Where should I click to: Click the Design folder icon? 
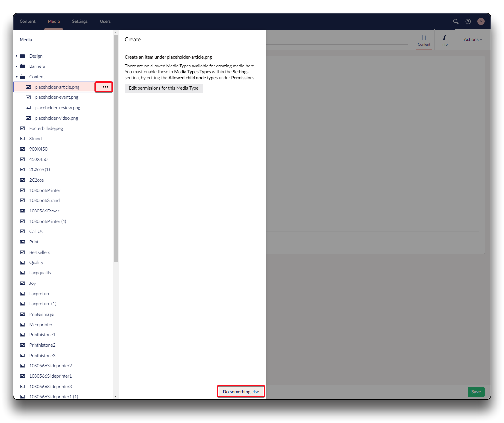[x=22, y=56]
